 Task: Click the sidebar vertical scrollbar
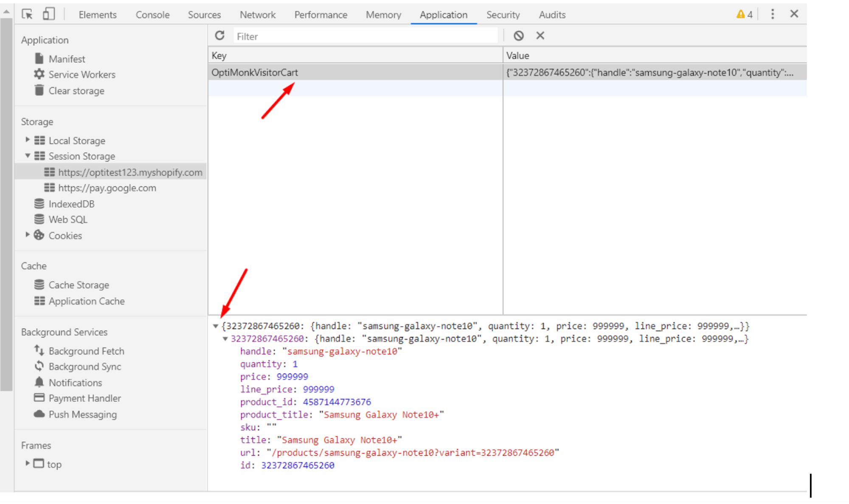click(6, 204)
